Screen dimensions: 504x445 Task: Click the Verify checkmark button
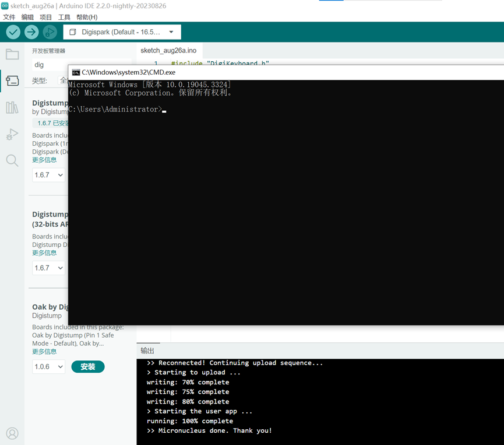(x=13, y=32)
